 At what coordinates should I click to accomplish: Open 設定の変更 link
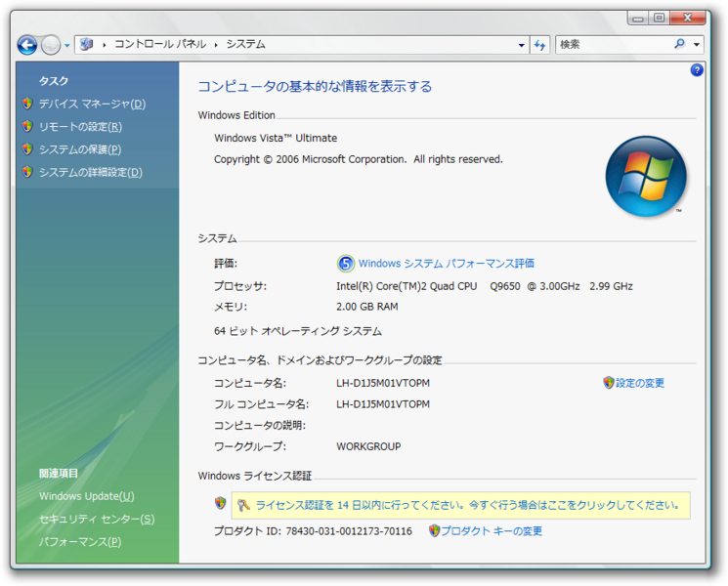pyautogui.click(x=640, y=383)
